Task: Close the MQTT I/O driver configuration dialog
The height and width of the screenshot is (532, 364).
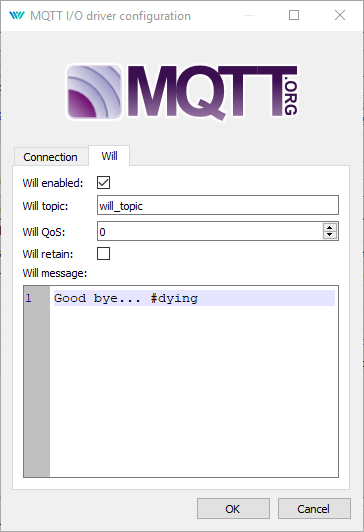Action: (x=340, y=15)
